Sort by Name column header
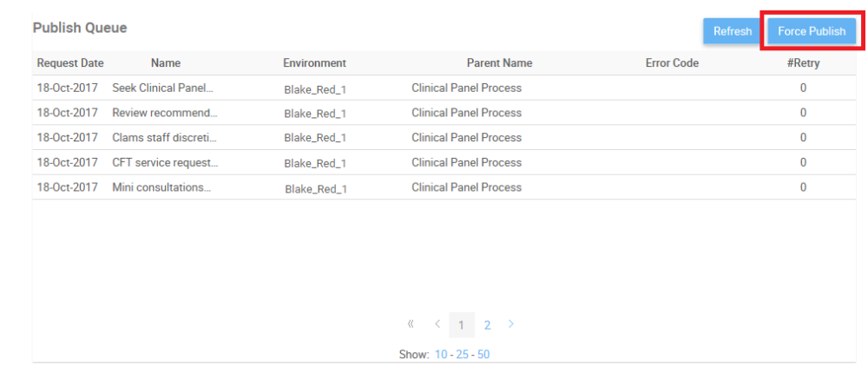 pyautogui.click(x=165, y=63)
